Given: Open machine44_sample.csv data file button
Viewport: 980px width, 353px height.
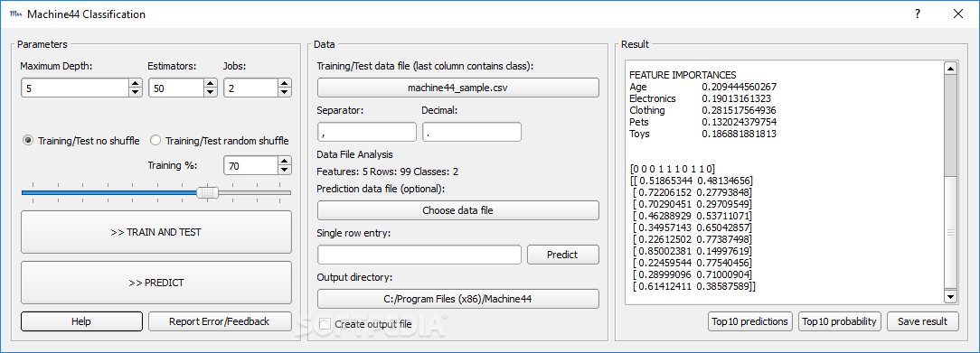Looking at the screenshot, I should click(458, 88).
